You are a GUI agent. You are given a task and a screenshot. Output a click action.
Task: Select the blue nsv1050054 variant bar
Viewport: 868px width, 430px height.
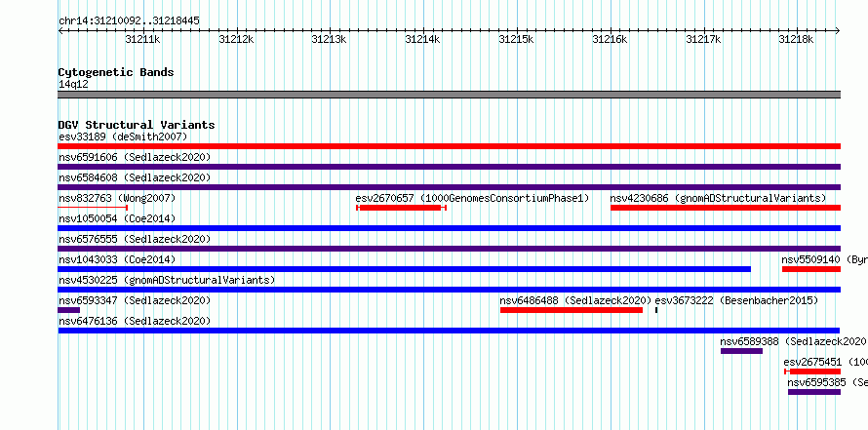(449, 228)
